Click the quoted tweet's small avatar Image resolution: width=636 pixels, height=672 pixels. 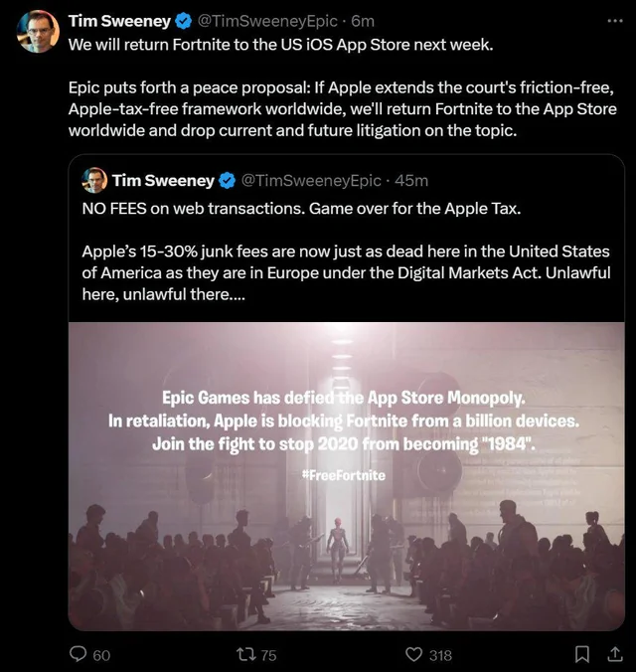[94, 180]
